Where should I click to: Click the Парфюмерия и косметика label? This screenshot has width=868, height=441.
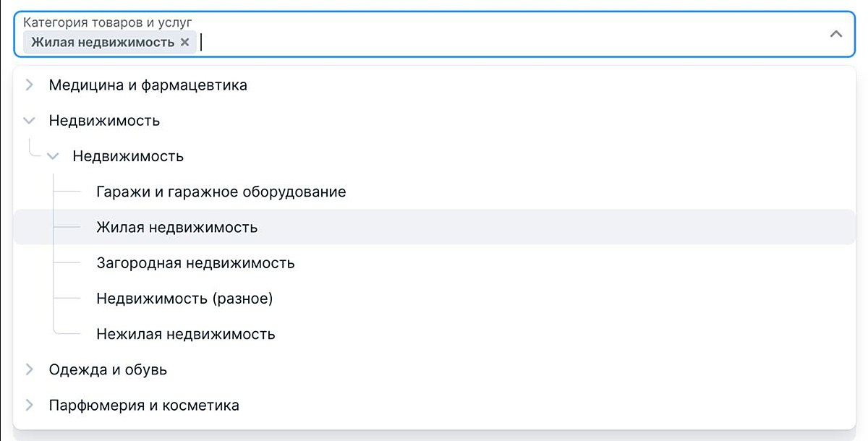coord(144,405)
